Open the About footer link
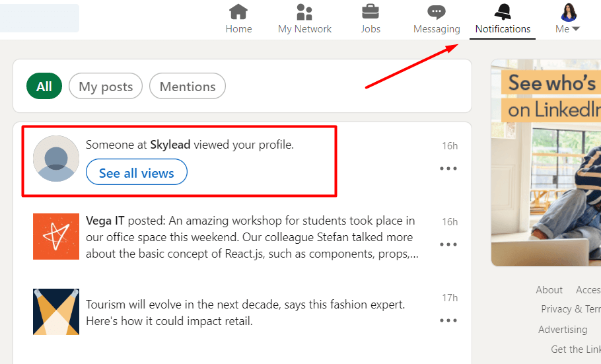Viewport: 601px width, 364px height. tap(549, 289)
